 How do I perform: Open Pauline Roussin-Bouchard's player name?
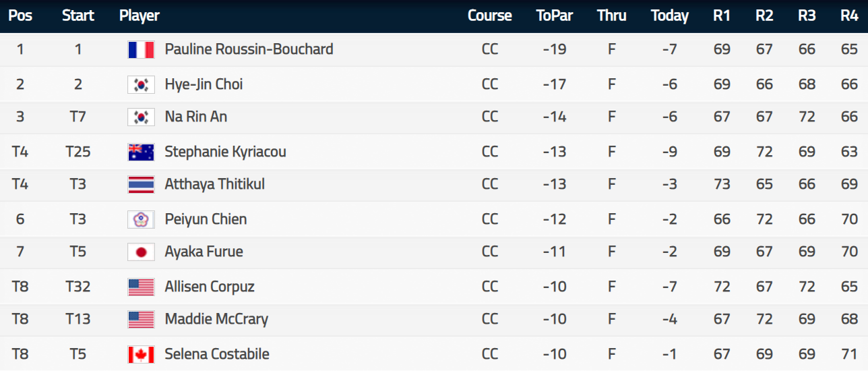tap(249, 49)
